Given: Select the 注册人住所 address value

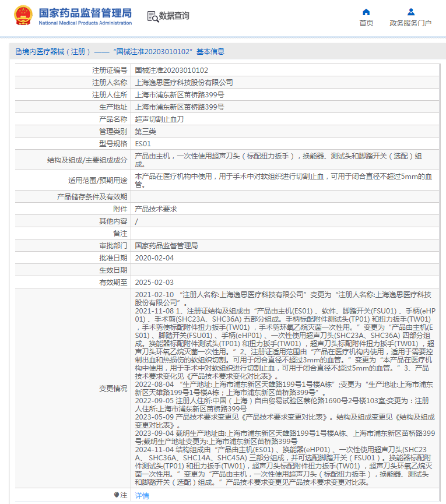Looking at the screenshot, I should [180, 95].
